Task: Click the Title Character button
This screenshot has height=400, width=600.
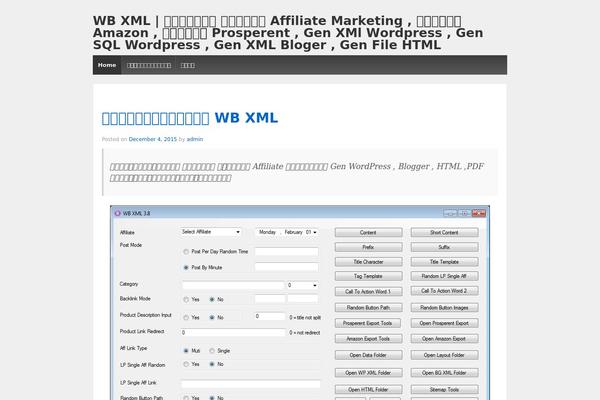Action: coord(368,262)
